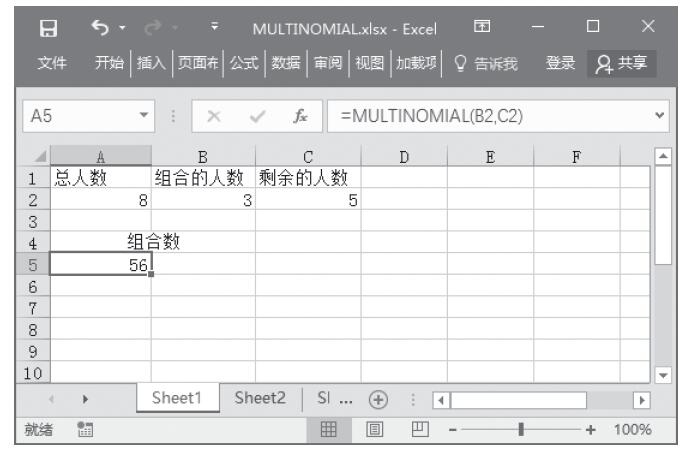This screenshot has width=684, height=450.
Task: Open the 公式 ribbon tab
Action: click(x=244, y=65)
